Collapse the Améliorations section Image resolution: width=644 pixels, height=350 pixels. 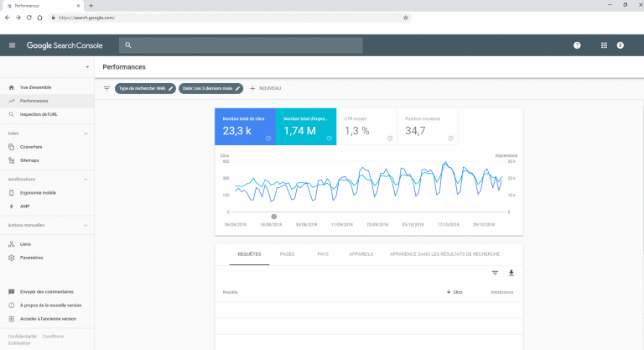[86, 180]
